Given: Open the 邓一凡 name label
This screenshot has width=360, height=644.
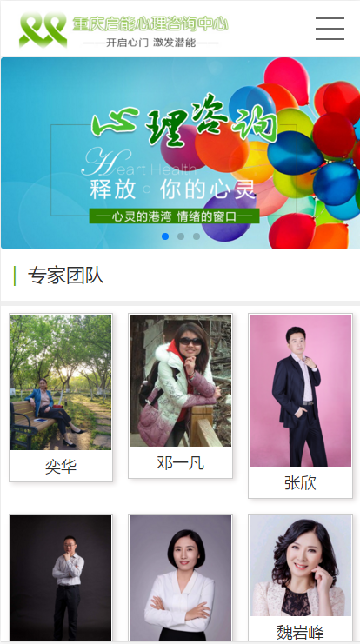Looking at the screenshot, I should pos(180,463).
